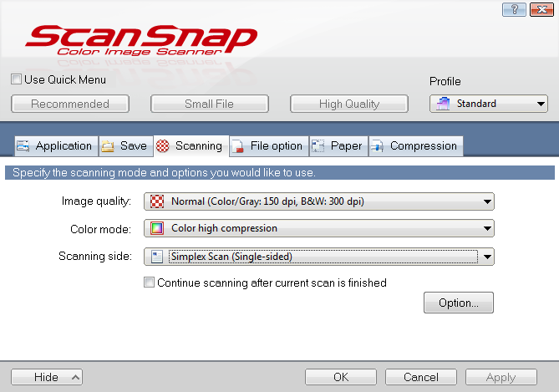The height and width of the screenshot is (392, 559).
Task: Switch to the Save tab
Action: coord(126,146)
